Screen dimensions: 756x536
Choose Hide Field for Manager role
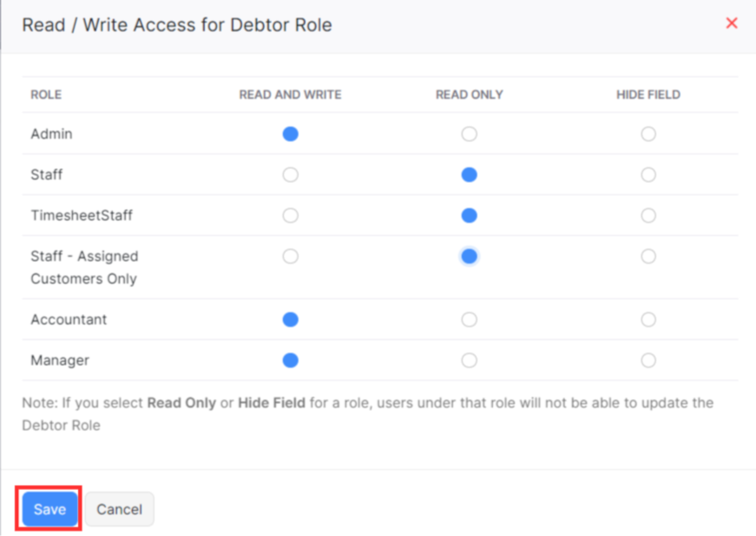tap(648, 360)
